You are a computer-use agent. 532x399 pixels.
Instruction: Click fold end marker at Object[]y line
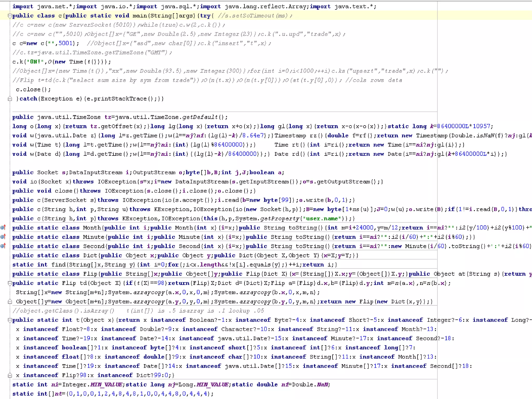(10, 302)
